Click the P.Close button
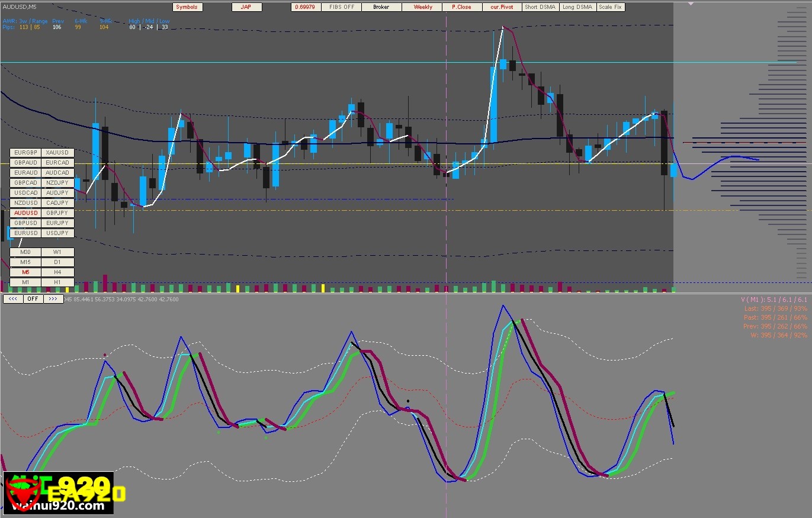The width and height of the screenshot is (812, 518). [461, 7]
